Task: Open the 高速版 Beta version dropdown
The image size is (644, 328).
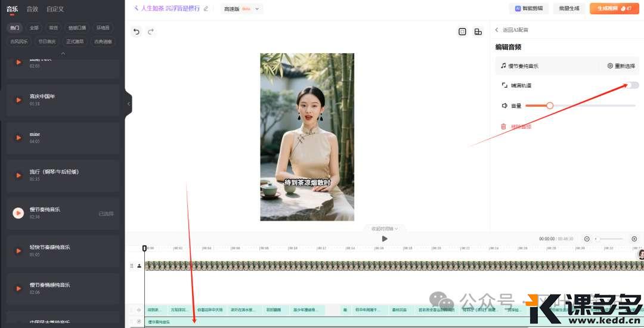Action: click(x=241, y=9)
